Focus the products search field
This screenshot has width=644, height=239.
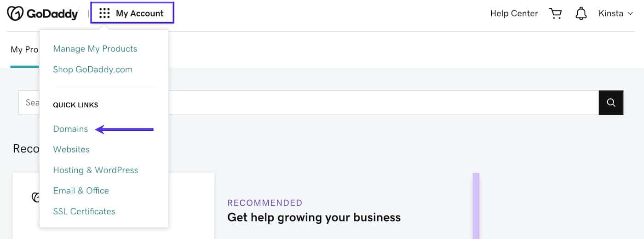[368, 103]
